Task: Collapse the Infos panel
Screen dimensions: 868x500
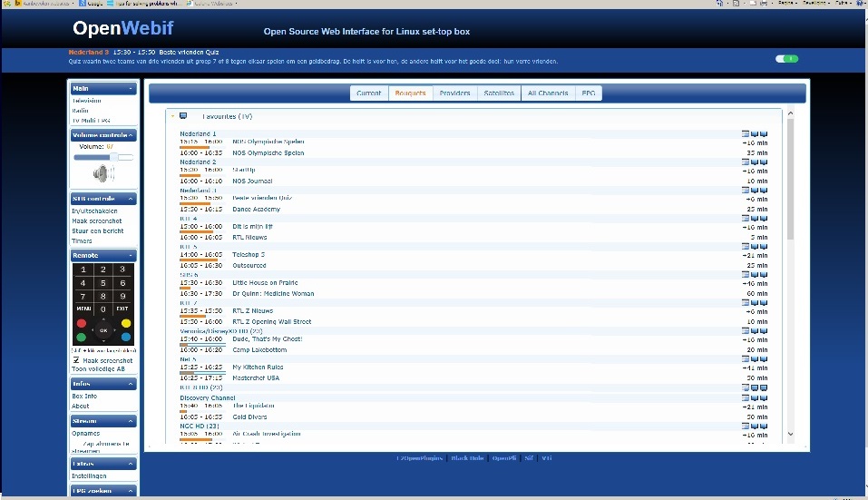Action: tap(131, 384)
